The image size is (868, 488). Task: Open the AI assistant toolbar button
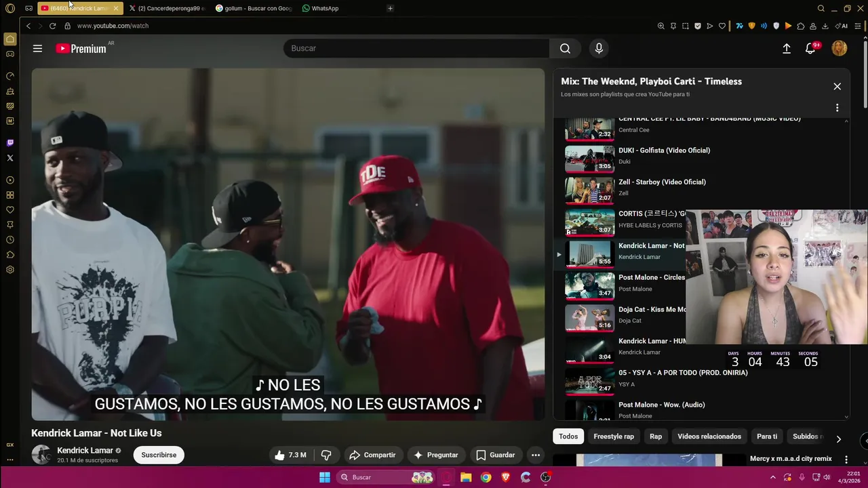coord(842,26)
